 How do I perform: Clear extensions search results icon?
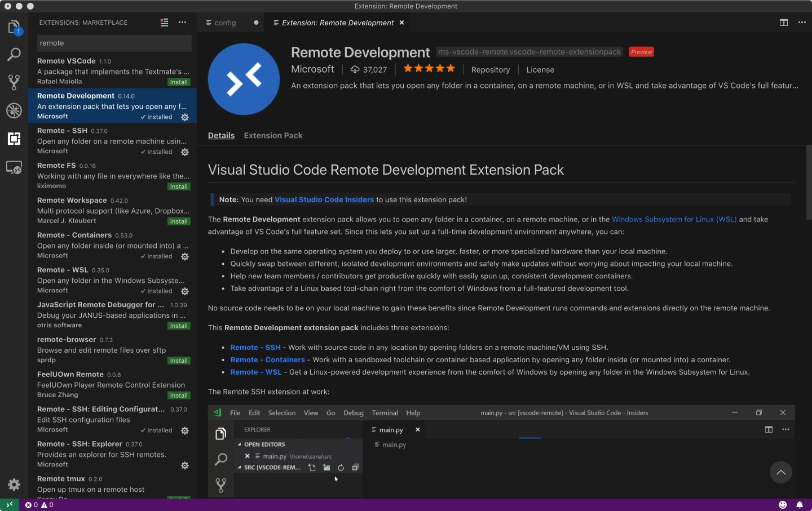[164, 23]
